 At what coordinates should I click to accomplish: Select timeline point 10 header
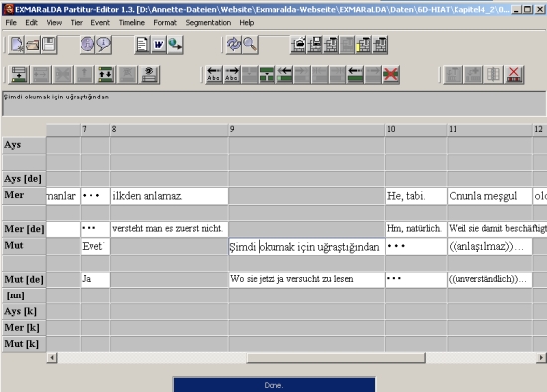[416, 130]
